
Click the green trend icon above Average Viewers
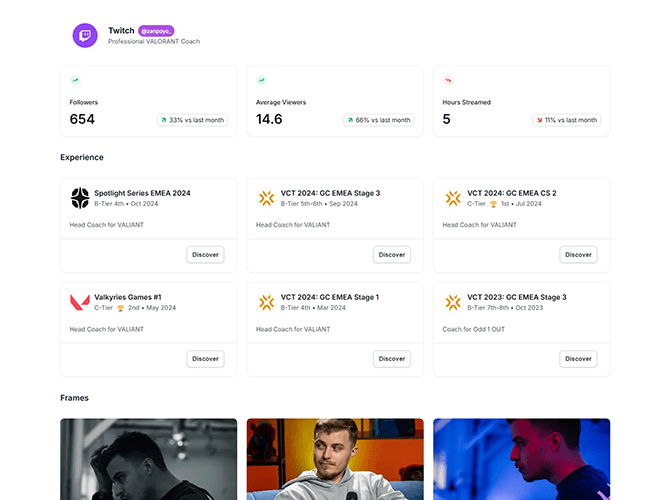tap(262, 80)
